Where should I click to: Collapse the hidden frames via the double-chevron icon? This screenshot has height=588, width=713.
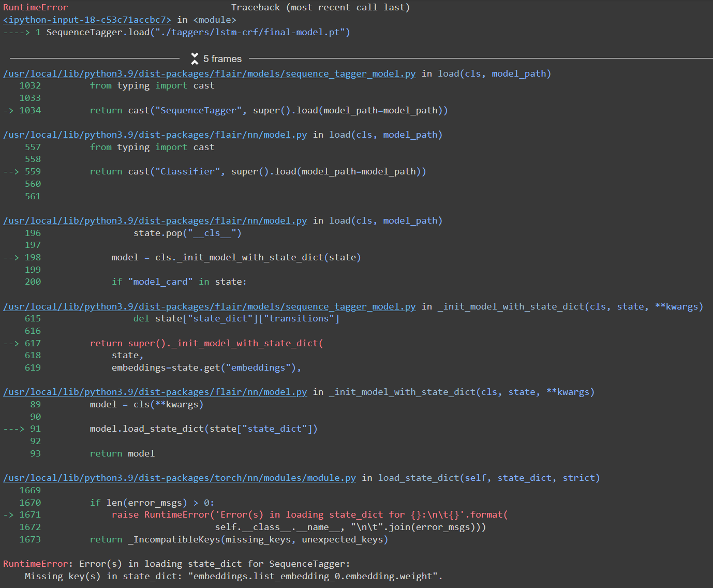195,58
